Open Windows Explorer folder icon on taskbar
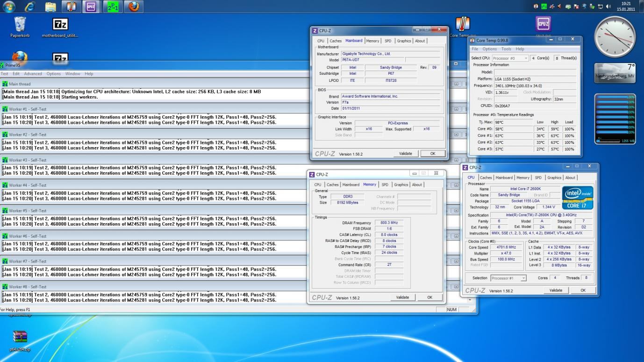This screenshot has width=644, height=362. [50, 7]
